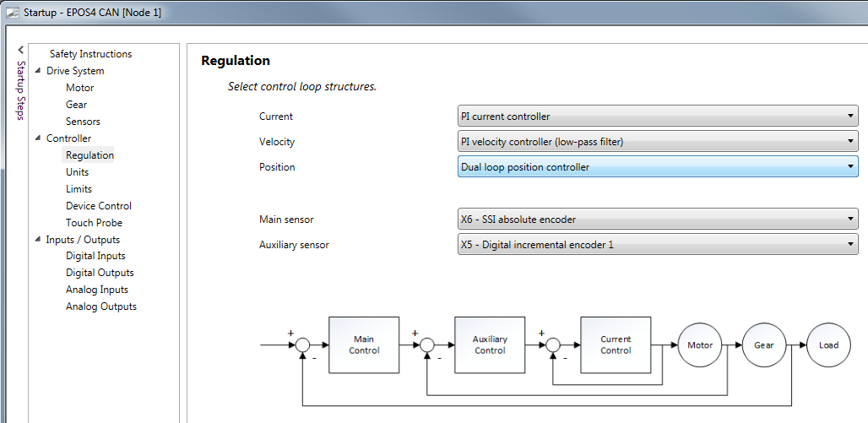This screenshot has width=868, height=423.
Task: Open Digital Inputs configuration
Action: tap(95, 256)
